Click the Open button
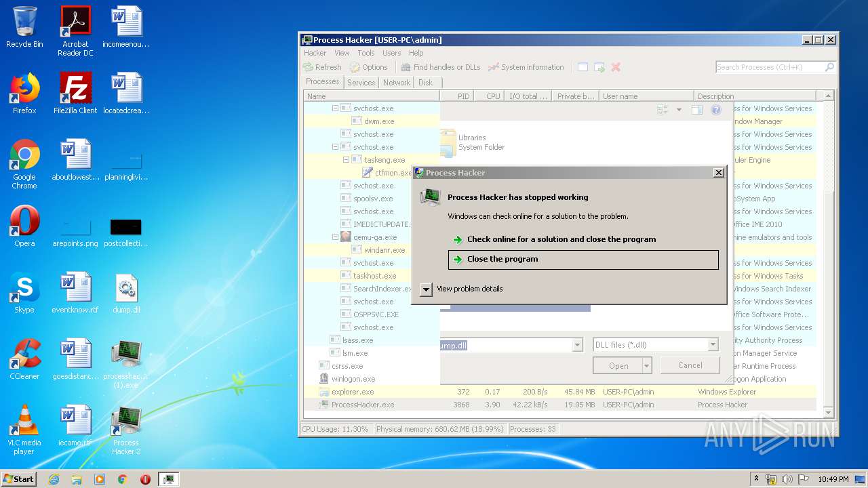Screen dimensions: 868x488 click(618, 366)
